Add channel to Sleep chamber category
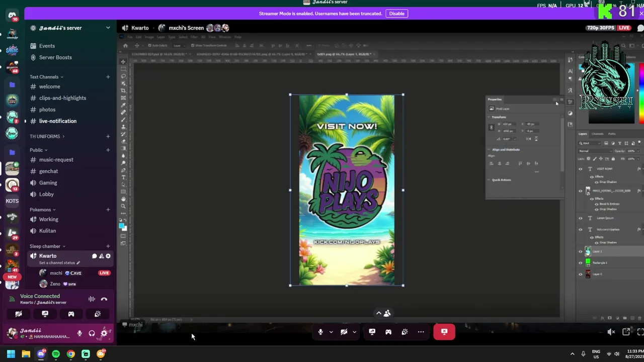644x362 pixels. pos(108,246)
